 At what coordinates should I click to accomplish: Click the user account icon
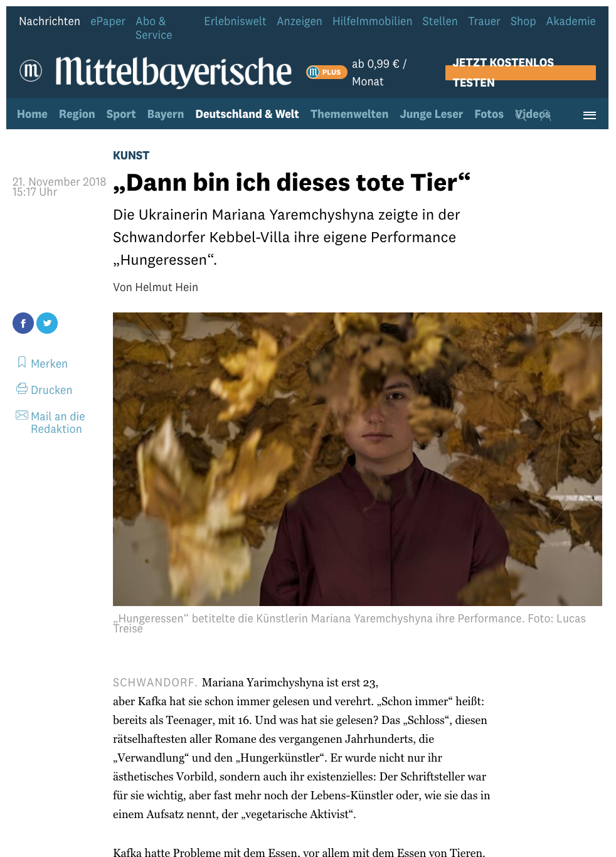(545, 115)
